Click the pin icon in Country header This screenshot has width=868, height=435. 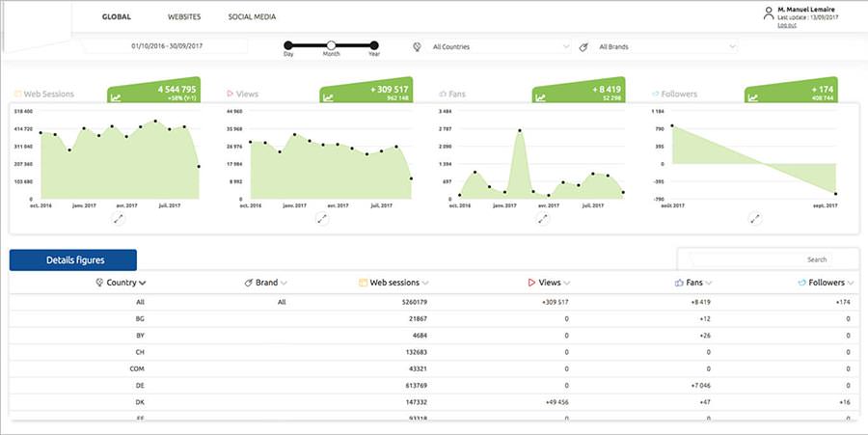[99, 283]
